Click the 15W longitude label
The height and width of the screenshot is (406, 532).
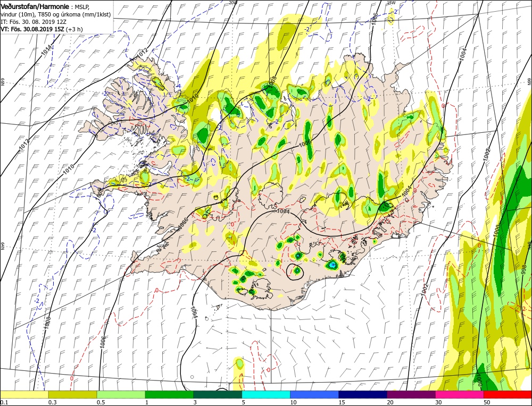(391, 3)
